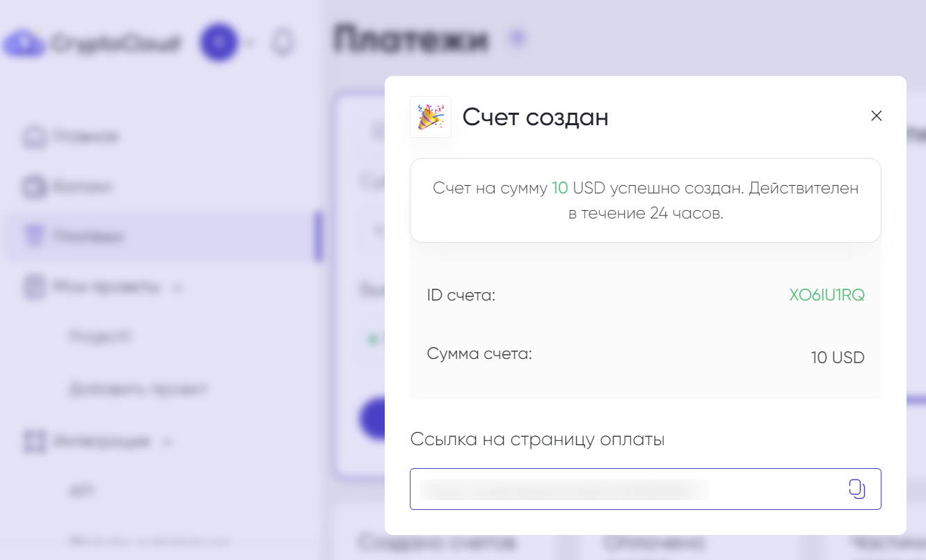
Task: Open Project1 under Мои проекты
Action: click(100, 337)
